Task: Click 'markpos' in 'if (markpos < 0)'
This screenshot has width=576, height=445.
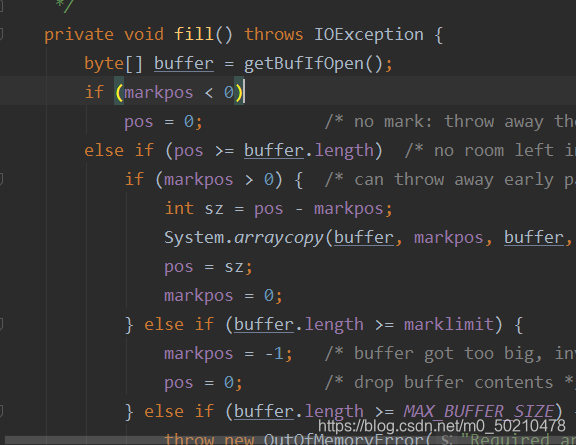Action: (159, 93)
